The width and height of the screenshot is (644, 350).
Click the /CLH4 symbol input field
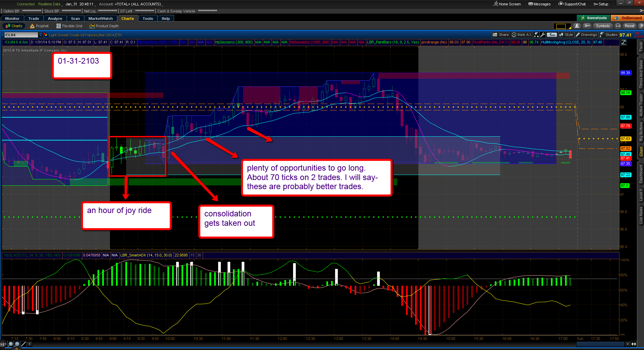pyautogui.click(x=21, y=35)
